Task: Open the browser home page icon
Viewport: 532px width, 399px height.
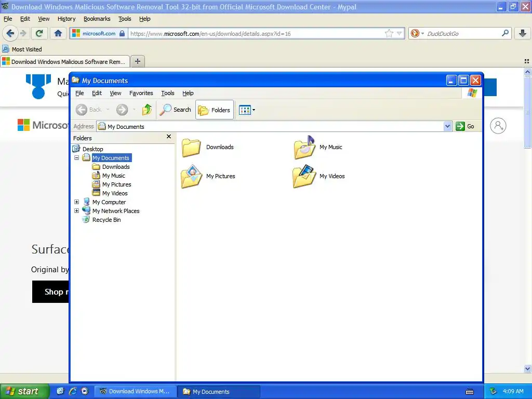Action: click(x=58, y=33)
